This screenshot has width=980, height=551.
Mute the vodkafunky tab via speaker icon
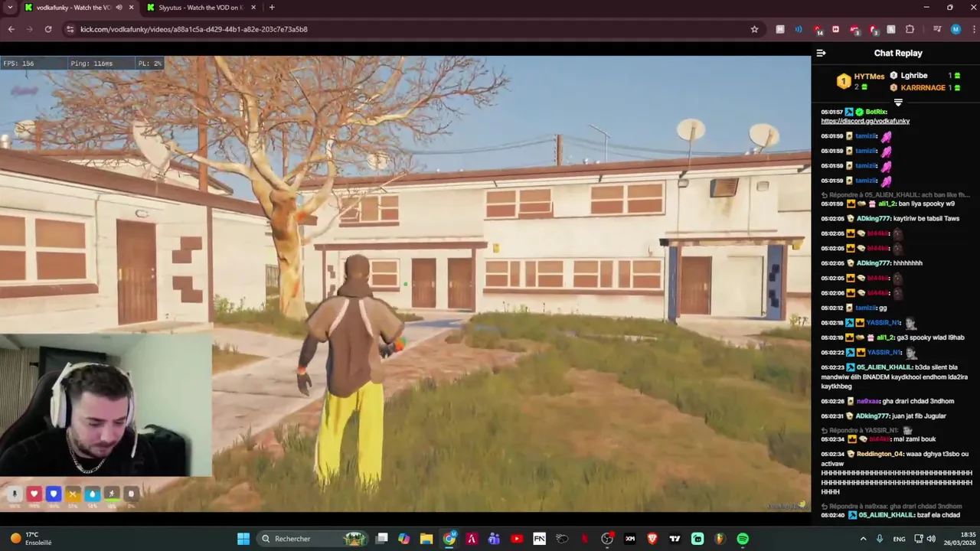point(119,8)
